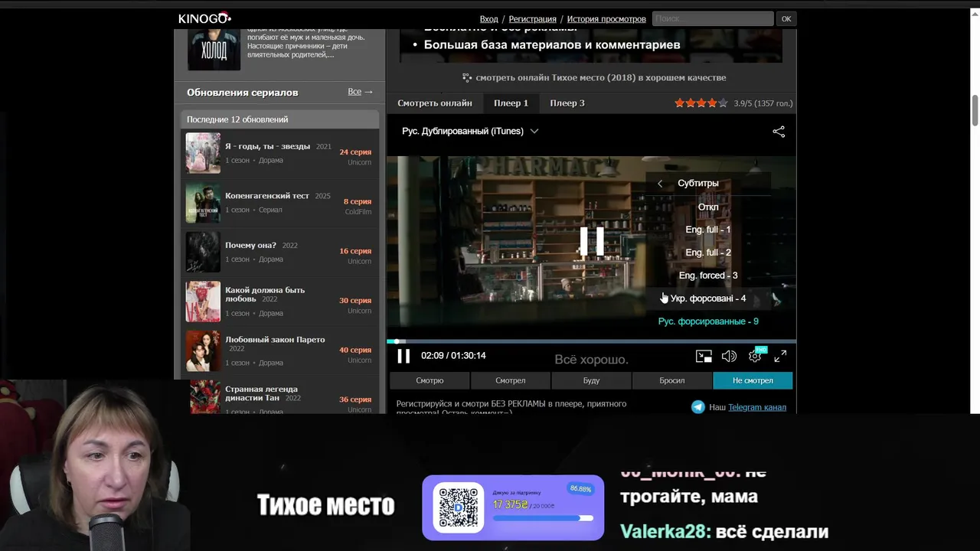Click the 8 серия ColdFilm label
The image size is (980, 551).
(x=358, y=206)
